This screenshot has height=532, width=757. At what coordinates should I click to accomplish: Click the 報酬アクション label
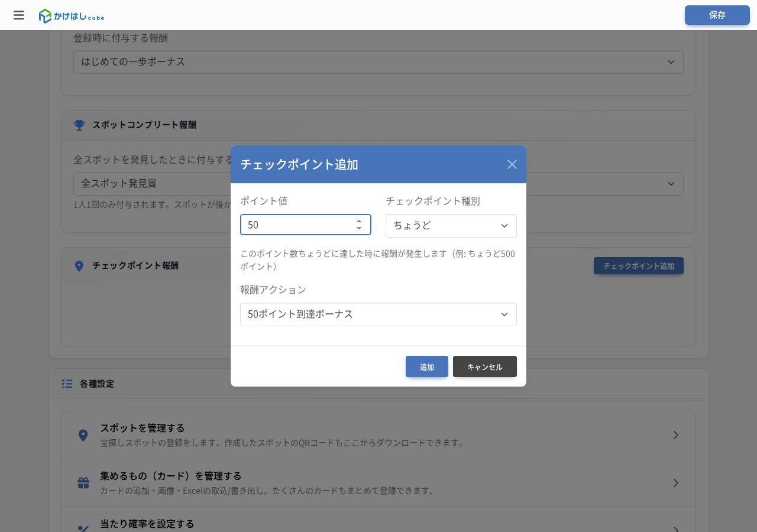(273, 290)
